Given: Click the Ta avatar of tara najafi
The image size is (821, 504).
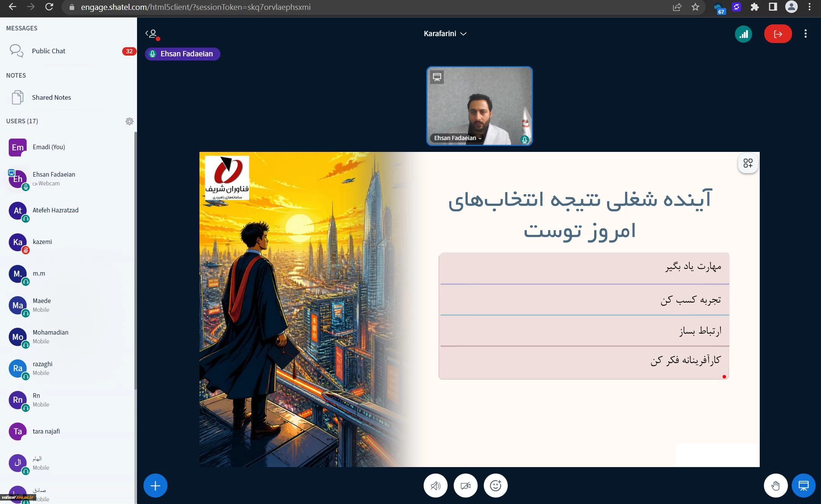Looking at the screenshot, I should (18, 432).
